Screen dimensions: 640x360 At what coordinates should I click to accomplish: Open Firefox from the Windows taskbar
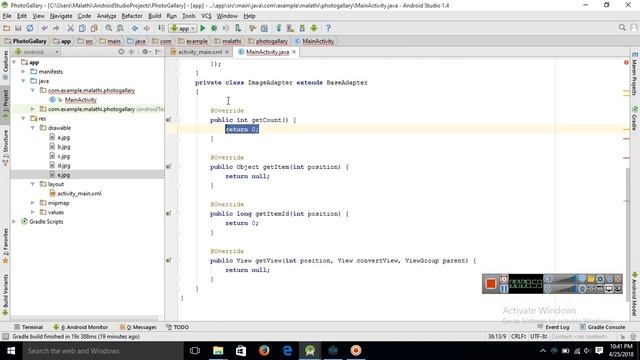(x=264, y=351)
